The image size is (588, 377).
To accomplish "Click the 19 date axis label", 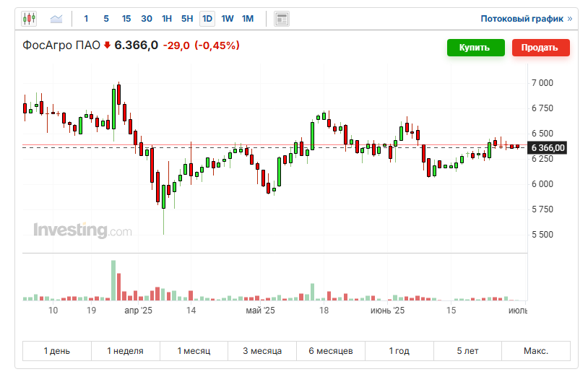I will (91, 311).
